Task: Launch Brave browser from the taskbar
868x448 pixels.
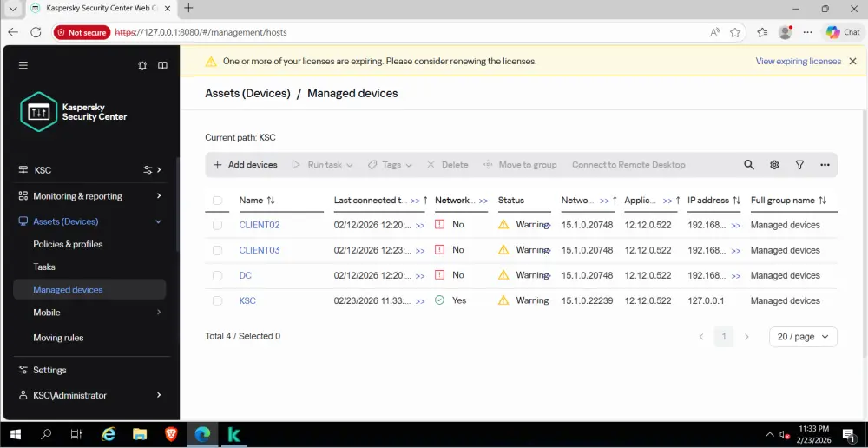Action: (x=170, y=434)
